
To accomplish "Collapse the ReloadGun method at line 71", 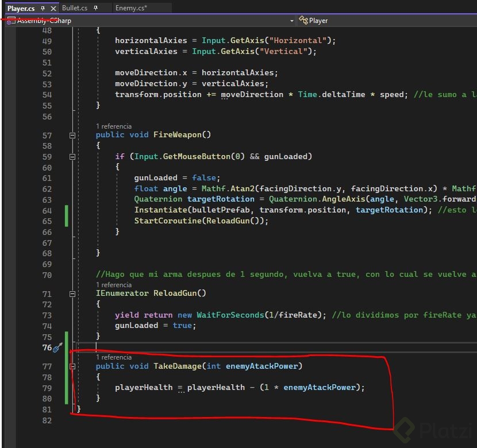I will coord(72,294).
